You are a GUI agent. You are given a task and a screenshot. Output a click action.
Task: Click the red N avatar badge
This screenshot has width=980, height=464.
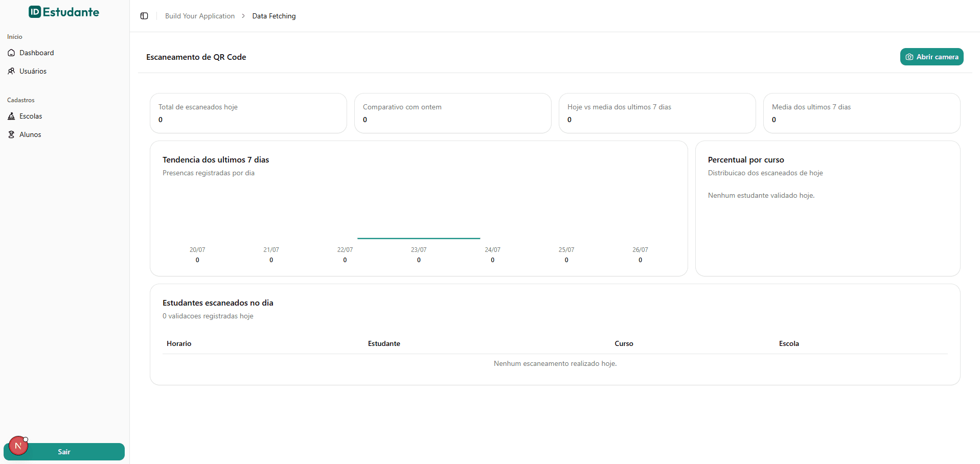coord(18,446)
